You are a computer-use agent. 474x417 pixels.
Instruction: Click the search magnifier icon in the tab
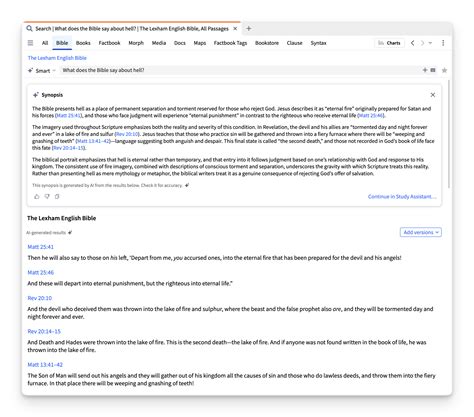[x=29, y=28]
